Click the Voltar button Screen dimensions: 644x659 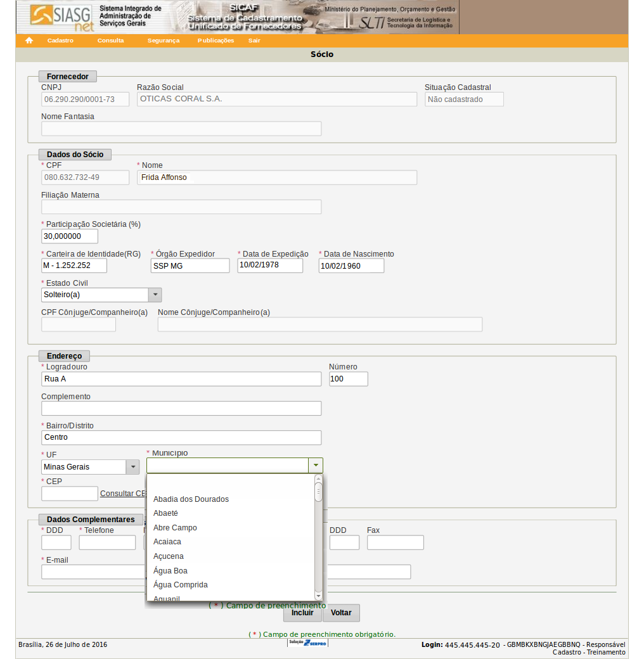point(341,613)
